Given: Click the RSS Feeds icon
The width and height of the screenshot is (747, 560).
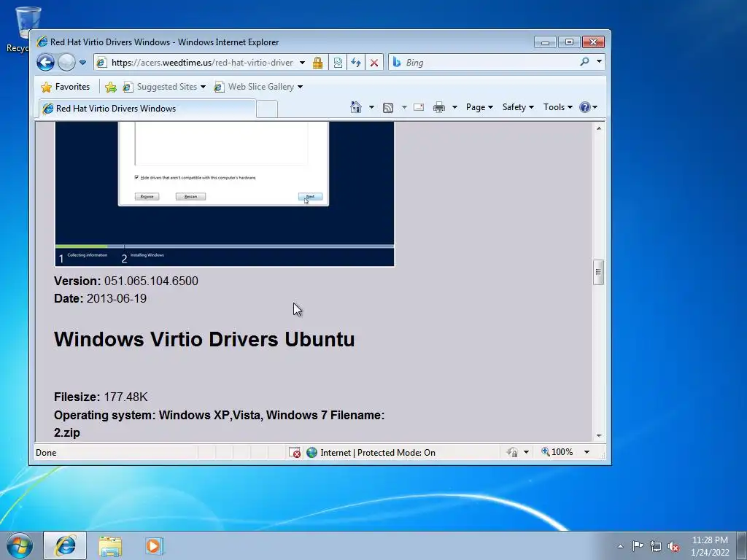Looking at the screenshot, I should [x=388, y=108].
